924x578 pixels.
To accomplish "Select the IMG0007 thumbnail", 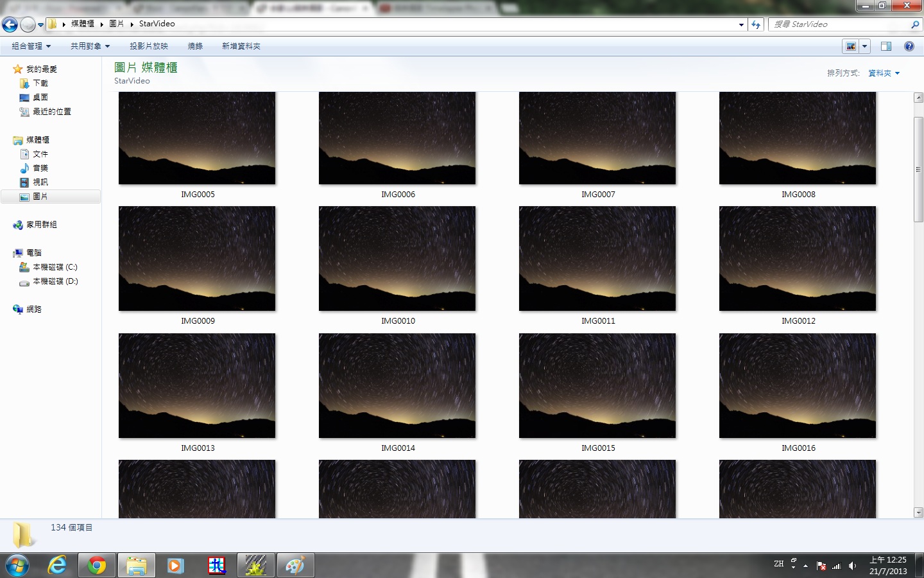I will [597, 138].
